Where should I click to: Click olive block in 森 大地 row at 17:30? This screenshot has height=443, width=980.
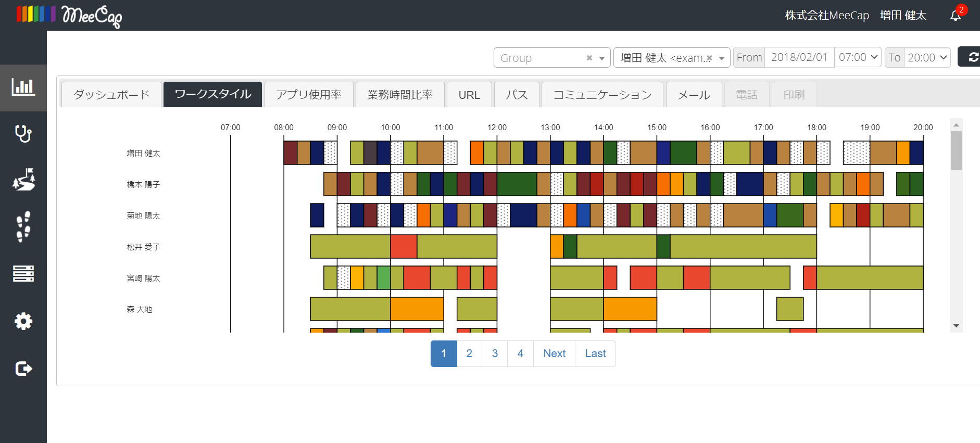[x=790, y=309]
